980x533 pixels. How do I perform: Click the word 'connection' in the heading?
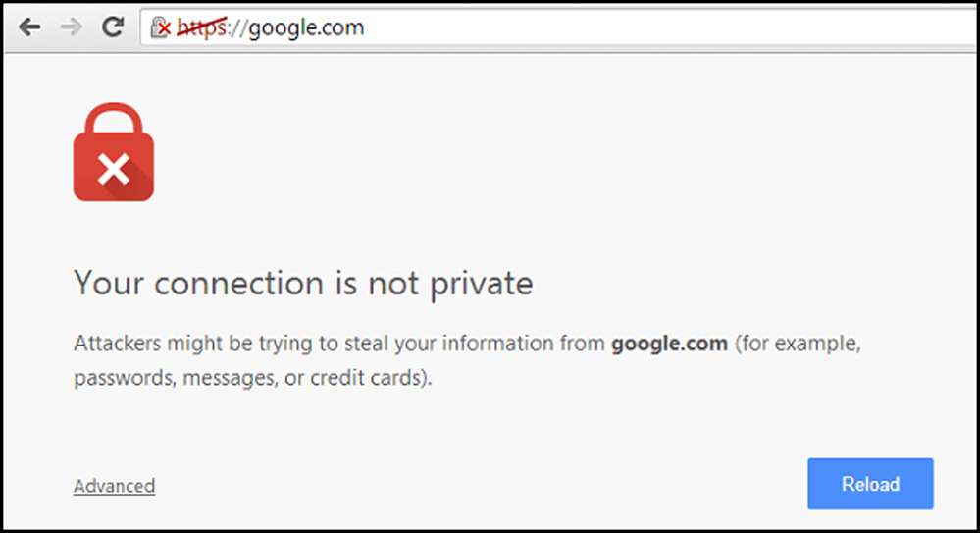pos(238,284)
